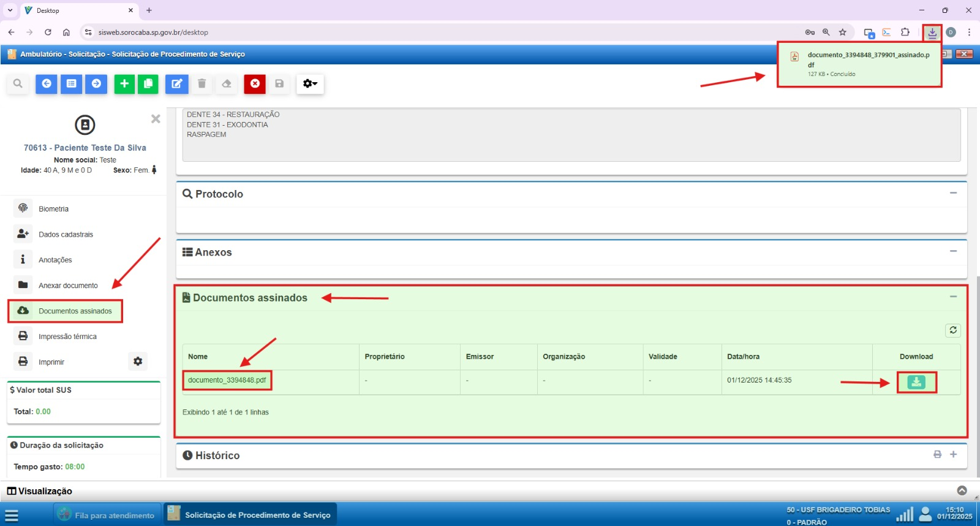Viewport: 980px width, 526px height.
Task: Open record list view toolbar button
Action: coord(72,84)
